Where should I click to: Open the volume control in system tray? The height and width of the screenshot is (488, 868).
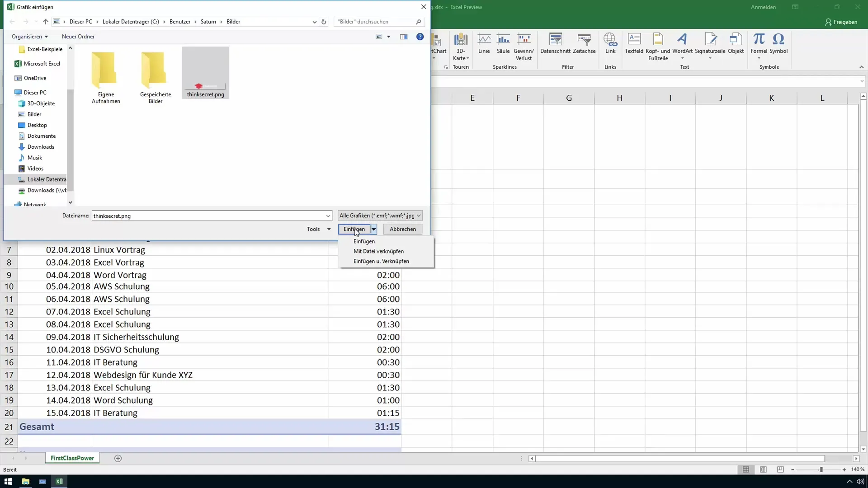(x=860, y=482)
